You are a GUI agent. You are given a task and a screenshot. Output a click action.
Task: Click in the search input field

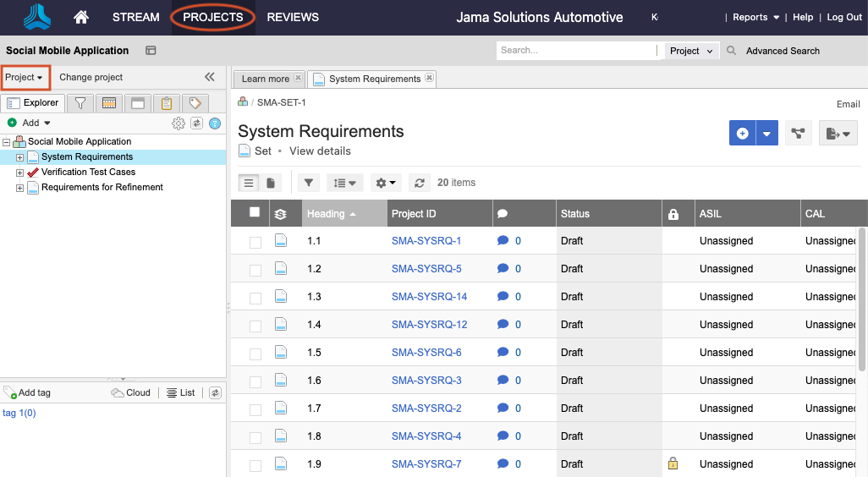[x=575, y=51]
